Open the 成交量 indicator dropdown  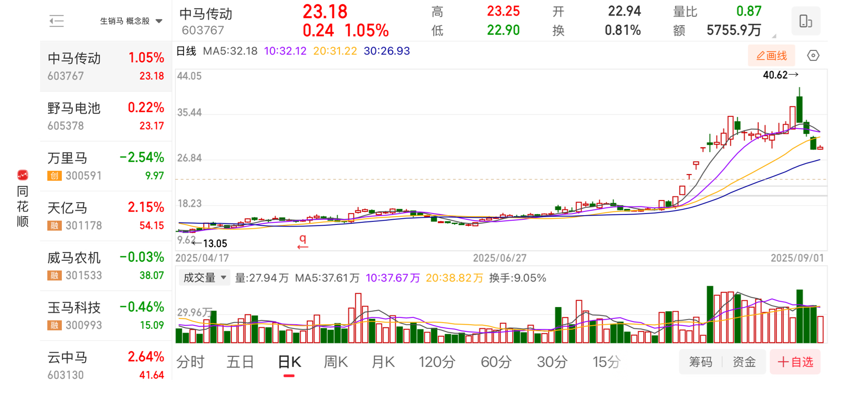coord(204,278)
